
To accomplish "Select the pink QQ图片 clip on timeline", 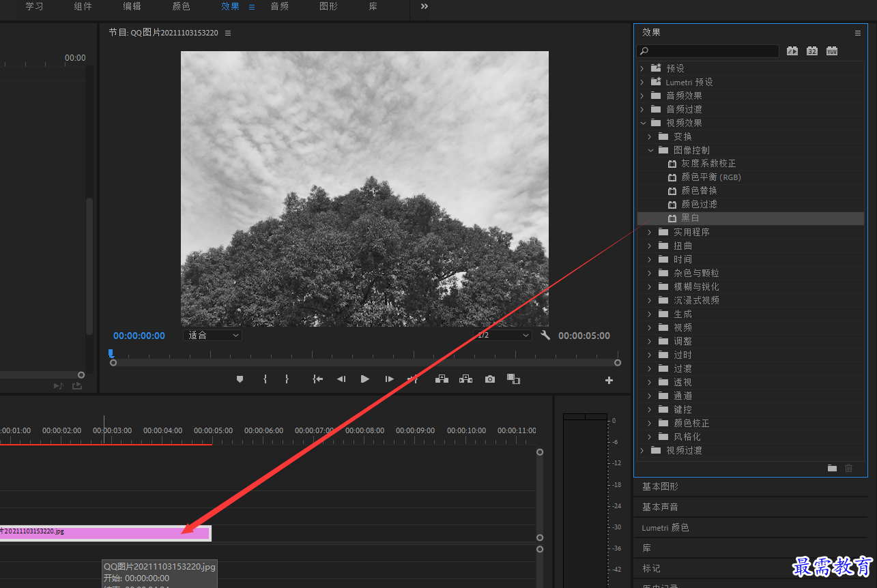I will click(104, 533).
